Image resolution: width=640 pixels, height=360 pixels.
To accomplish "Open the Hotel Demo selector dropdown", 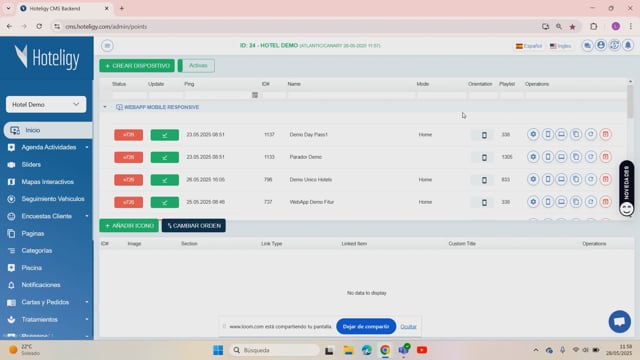I will (46, 104).
